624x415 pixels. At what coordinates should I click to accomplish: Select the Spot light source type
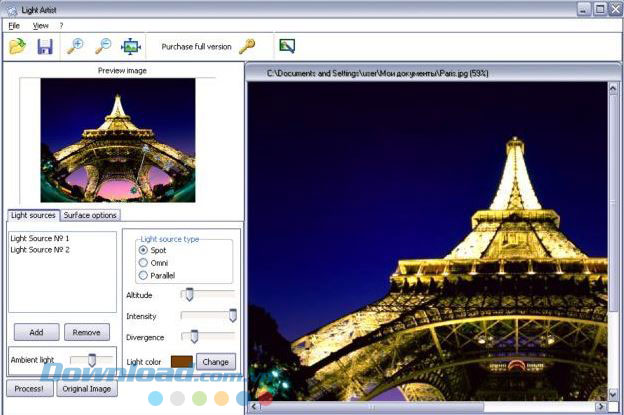(x=144, y=250)
